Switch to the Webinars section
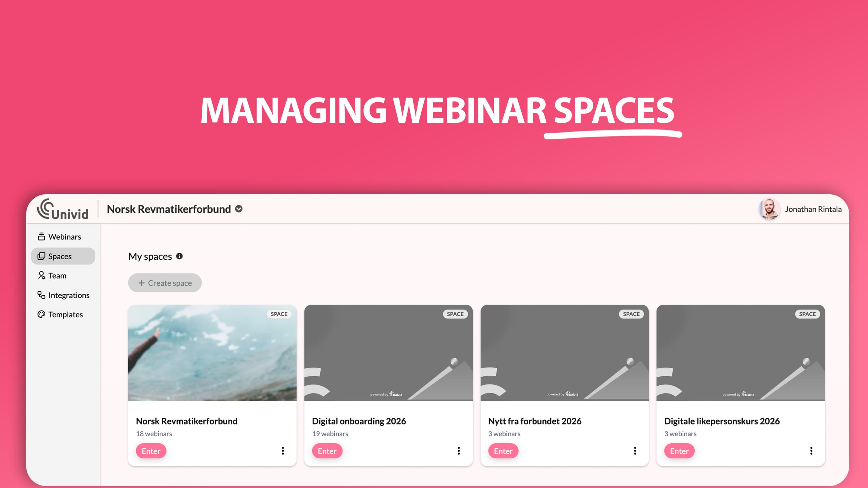Screen dimensions: 868x488 coord(64,236)
